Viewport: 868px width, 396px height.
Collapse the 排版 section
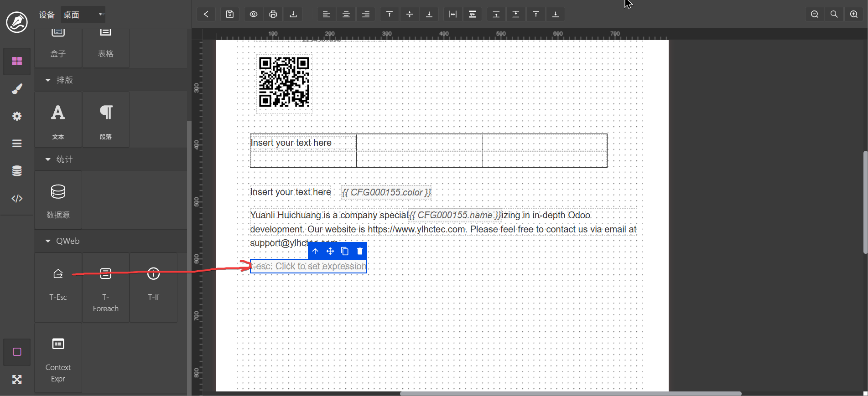(48, 80)
